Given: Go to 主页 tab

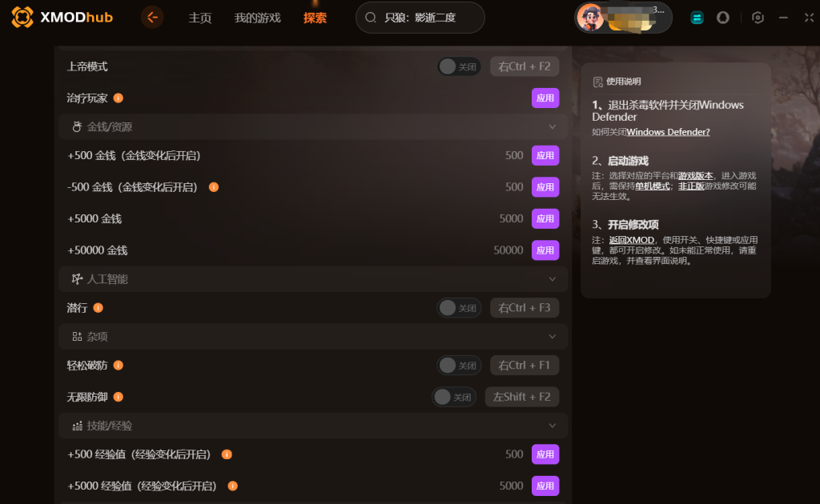Looking at the screenshot, I should [x=199, y=18].
